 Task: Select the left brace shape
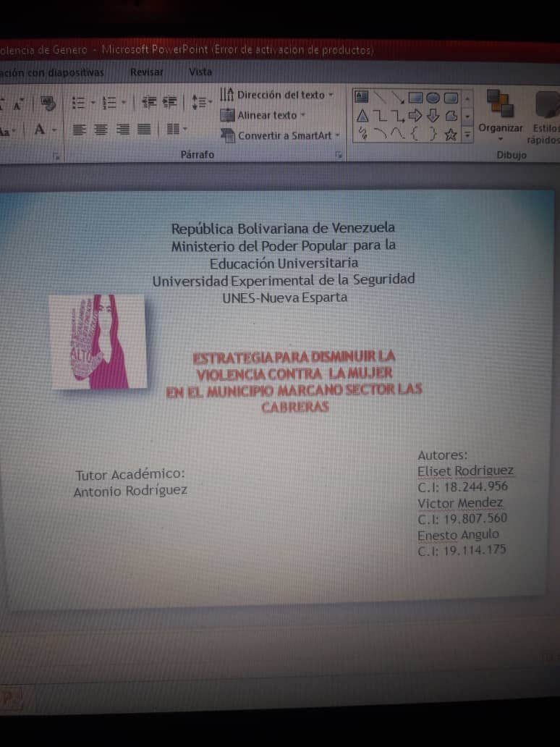415,135
